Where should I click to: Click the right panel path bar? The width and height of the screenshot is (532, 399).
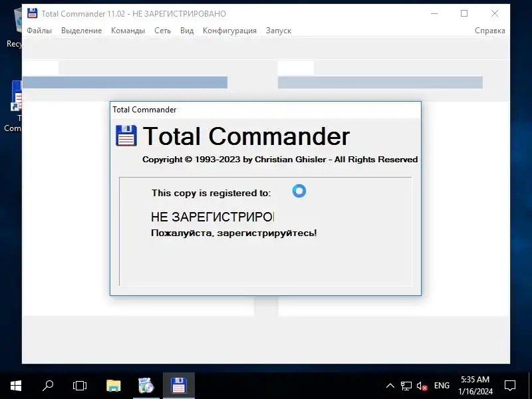(380, 82)
